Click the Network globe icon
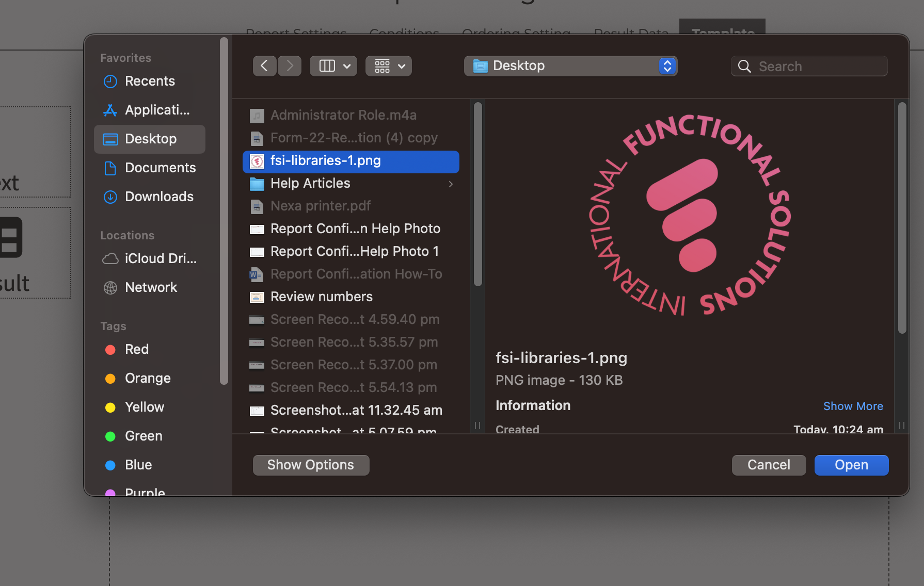924x586 pixels. tap(110, 288)
